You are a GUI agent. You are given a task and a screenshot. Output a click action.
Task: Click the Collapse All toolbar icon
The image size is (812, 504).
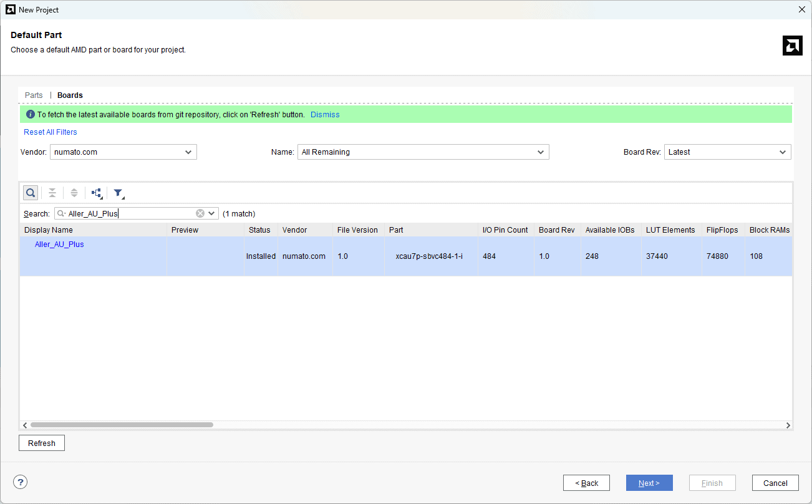pos(52,193)
